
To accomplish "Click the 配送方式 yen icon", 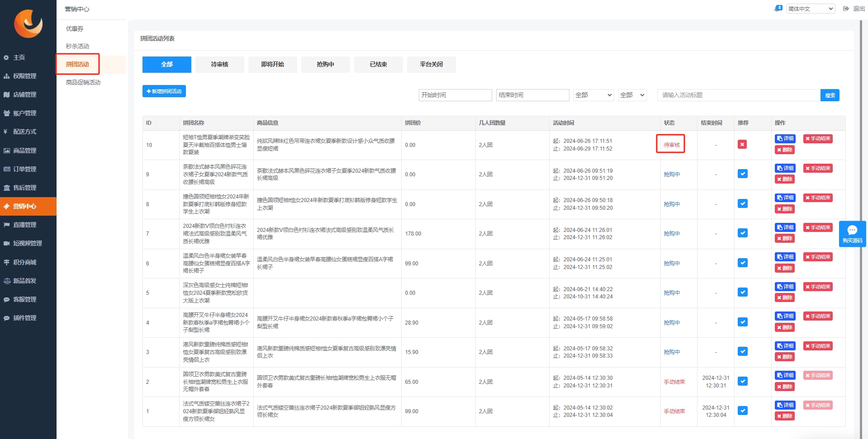I will [x=6, y=132].
